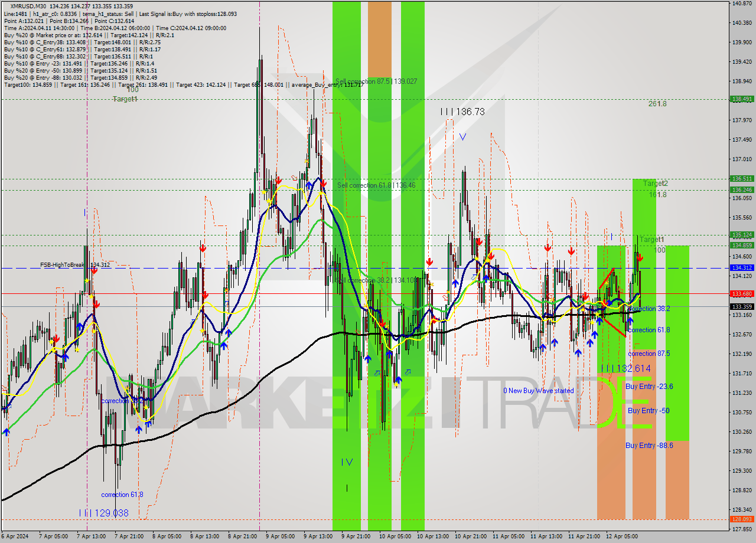Click the '| | | 136.73' wave label
The height and width of the screenshot is (543, 756).
pyautogui.click(x=462, y=112)
